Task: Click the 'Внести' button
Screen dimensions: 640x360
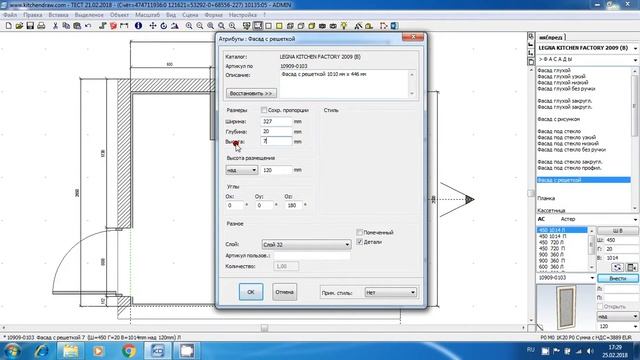Action: pos(618,278)
